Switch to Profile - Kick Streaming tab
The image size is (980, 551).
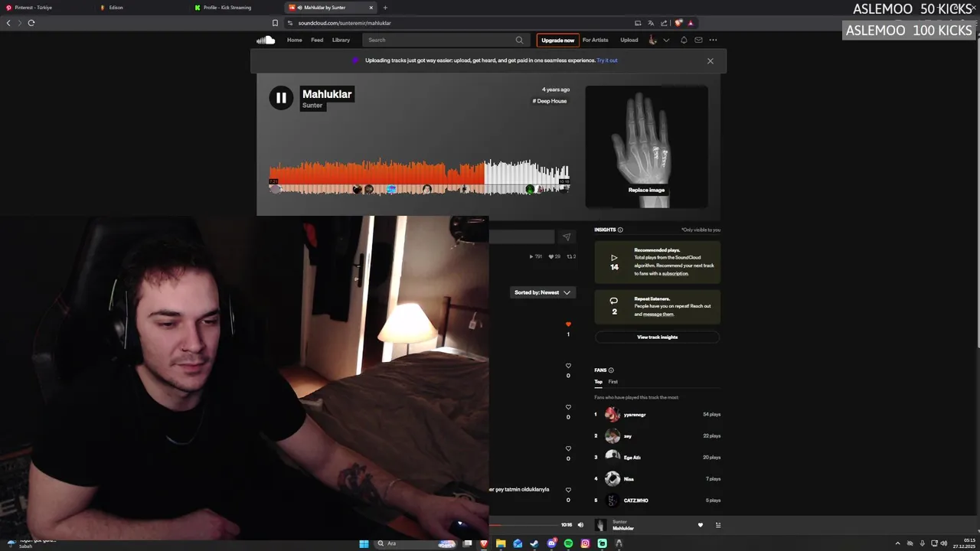click(x=237, y=8)
